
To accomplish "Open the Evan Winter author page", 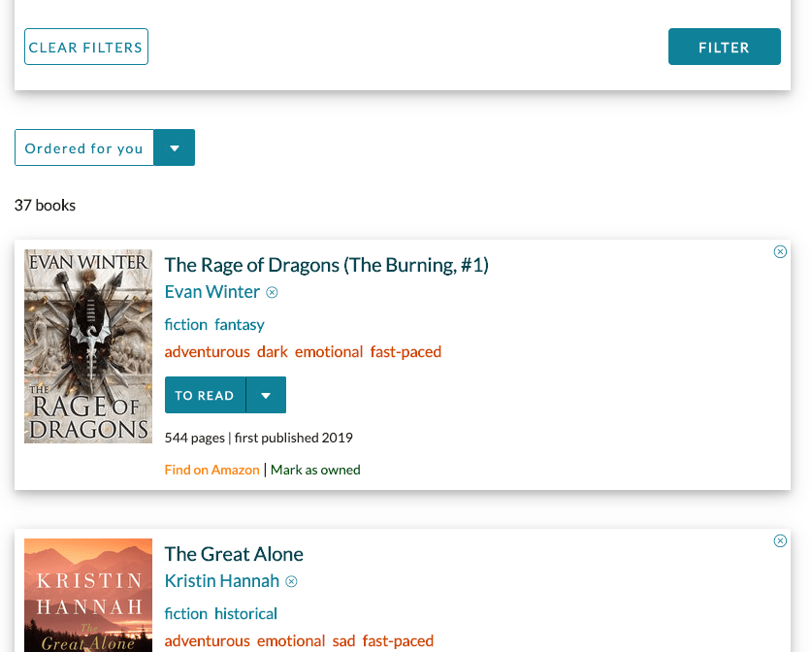I will 211,292.
